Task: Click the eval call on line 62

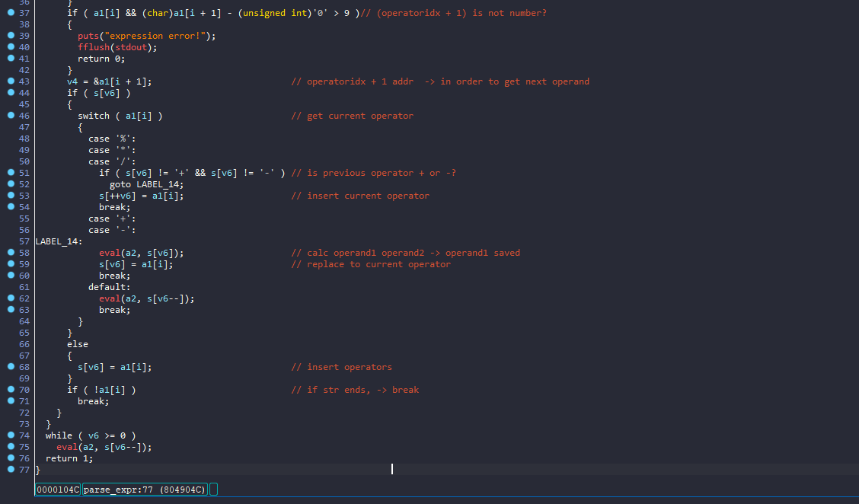Action: 110,298
